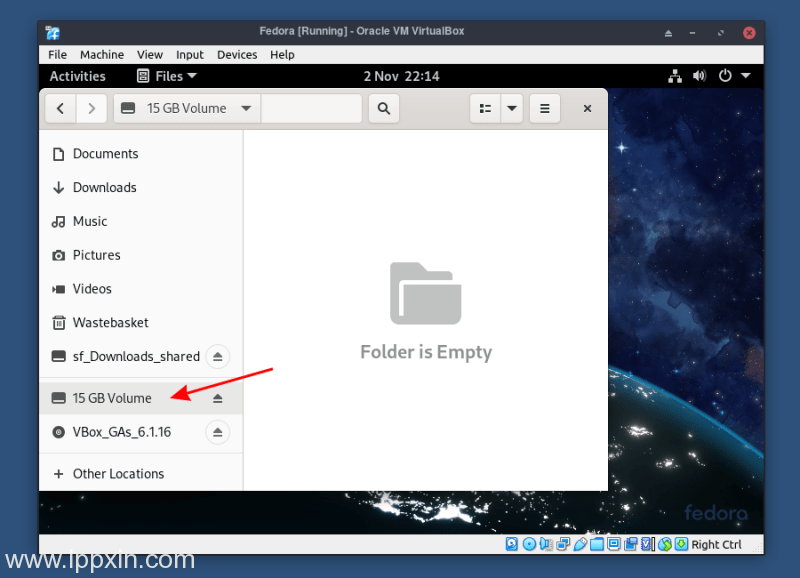Select 15 GB Volume in the sidebar
800x578 pixels.
coord(141,398)
